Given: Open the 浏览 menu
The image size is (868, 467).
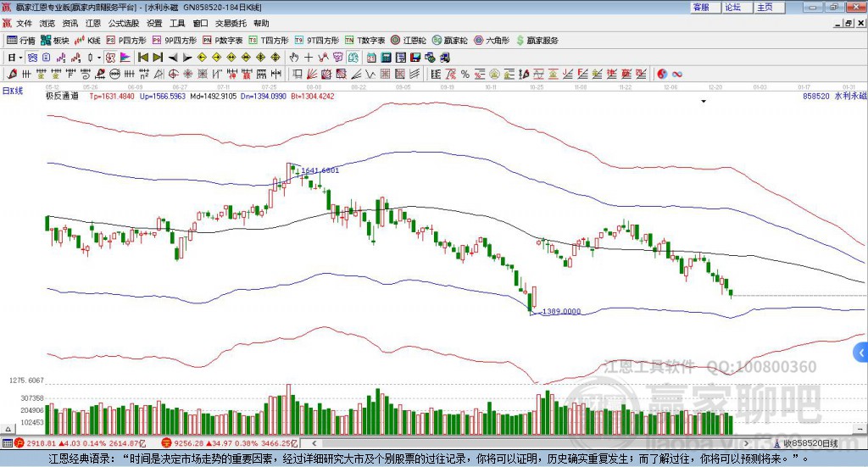Looking at the screenshot, I should pyautogui.click(x=47, y=23).
